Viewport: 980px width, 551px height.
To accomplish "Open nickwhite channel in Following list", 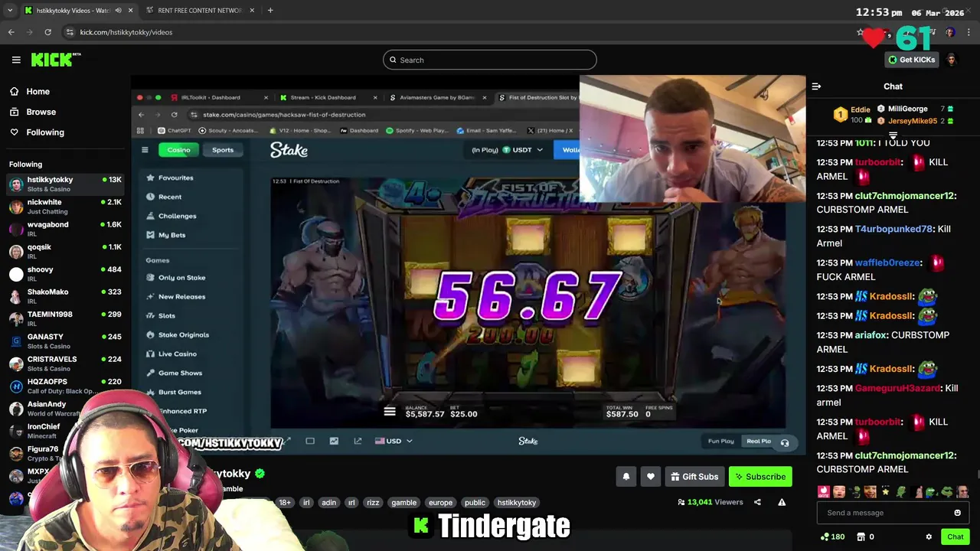I will 66,207.
